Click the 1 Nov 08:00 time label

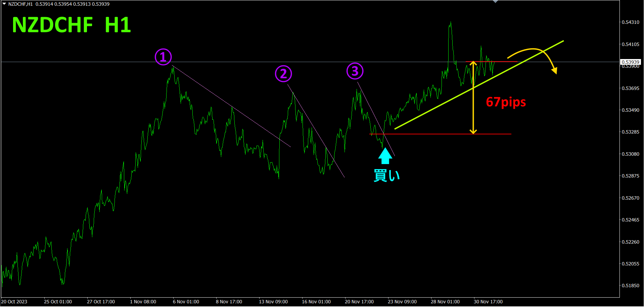pyautogui.click(x=143, y=302)
